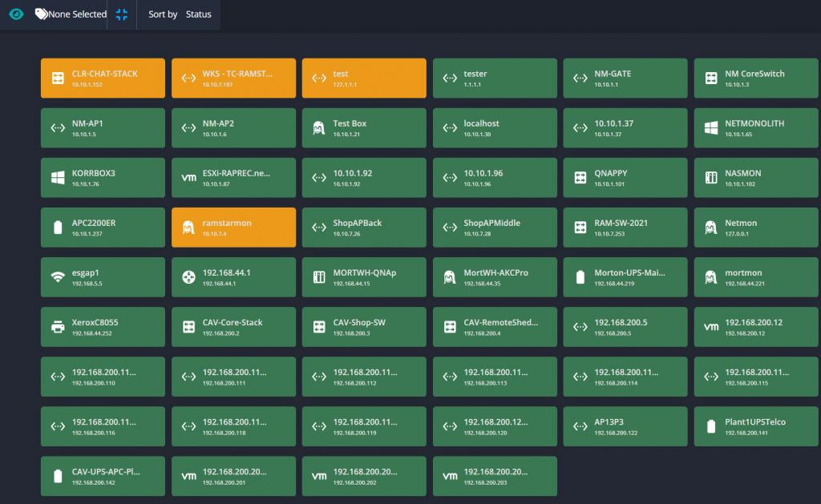The width and height of the screenshot is (821, 504).
Task: Click the switch icon on QNAPPY
Action: (580, 178)
